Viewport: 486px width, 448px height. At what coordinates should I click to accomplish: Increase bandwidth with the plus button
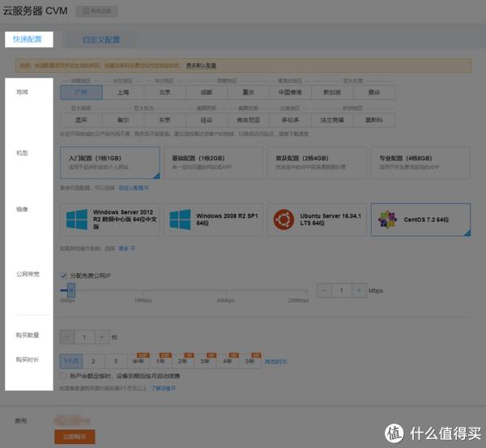tap(359, 291)
